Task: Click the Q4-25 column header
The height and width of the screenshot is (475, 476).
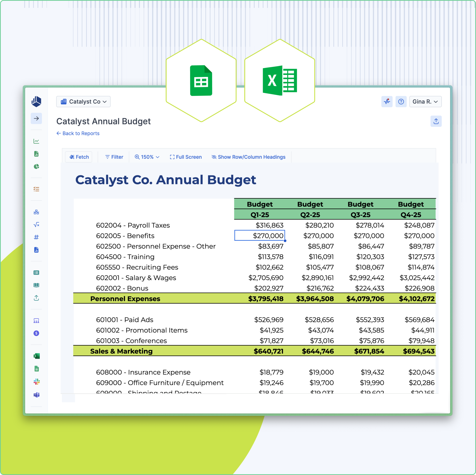Action: coord(411,215)
